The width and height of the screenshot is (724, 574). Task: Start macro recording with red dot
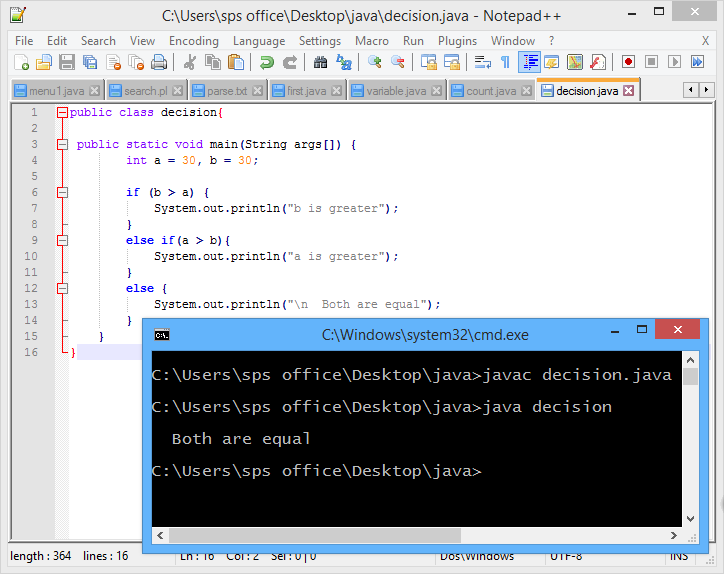pos(628,62)
